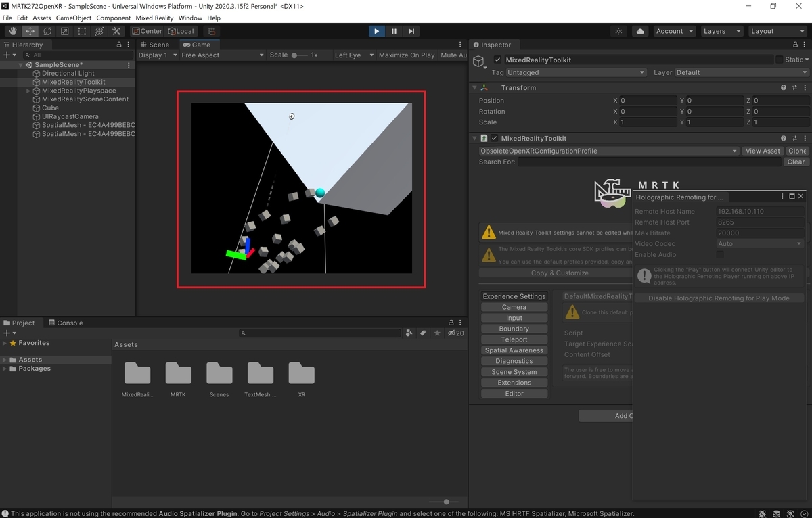Open custom editor tools

(x=116, y=31)
